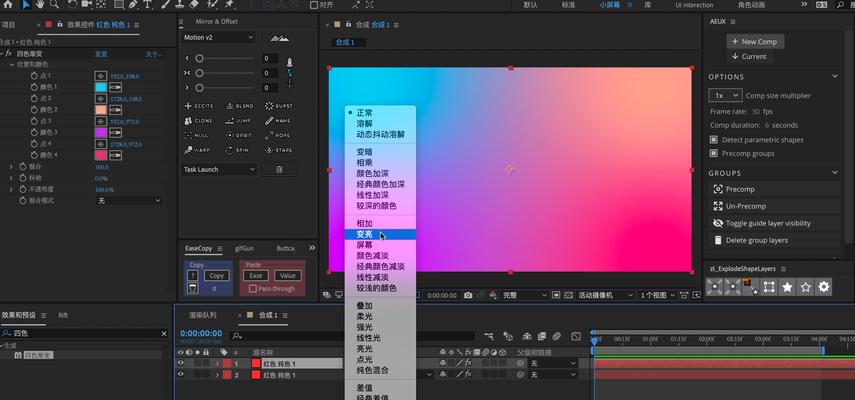855x400 pixels.
Task: Go to the Home screen icon
Action: point(8,4)
